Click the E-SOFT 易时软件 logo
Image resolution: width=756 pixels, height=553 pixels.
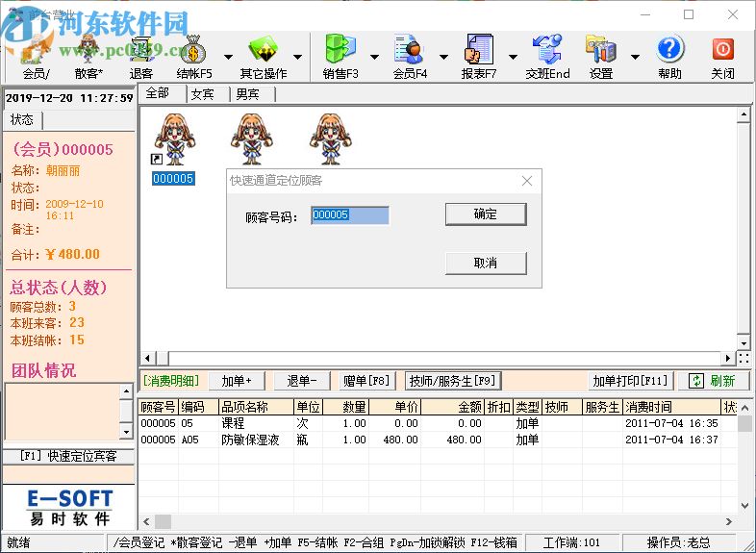[x=69, y=508]
